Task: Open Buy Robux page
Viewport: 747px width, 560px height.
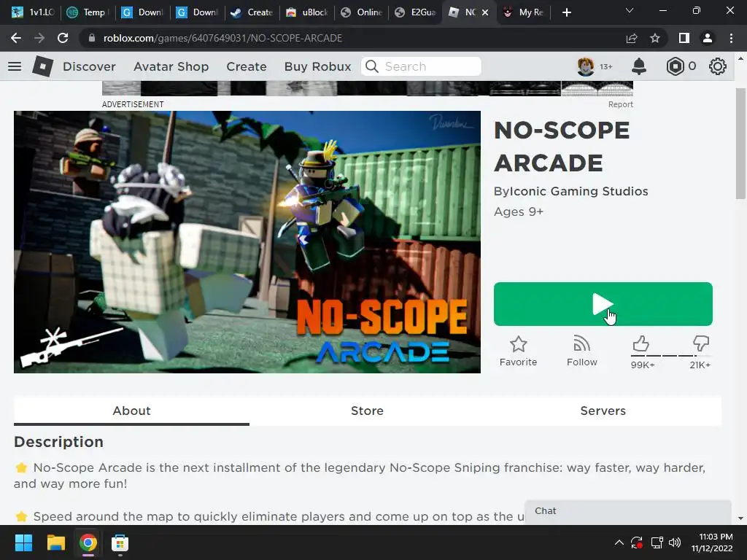Action: [x=317, y=66]
